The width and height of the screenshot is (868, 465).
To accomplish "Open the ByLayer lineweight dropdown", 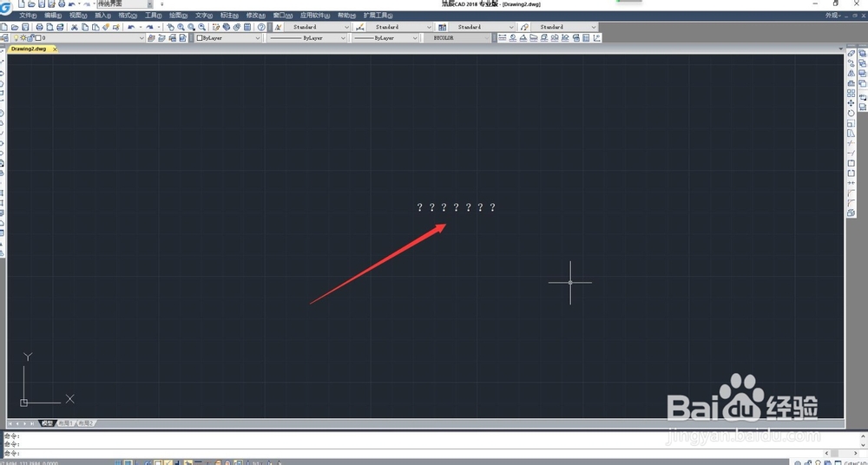I will tap(415, 37).
